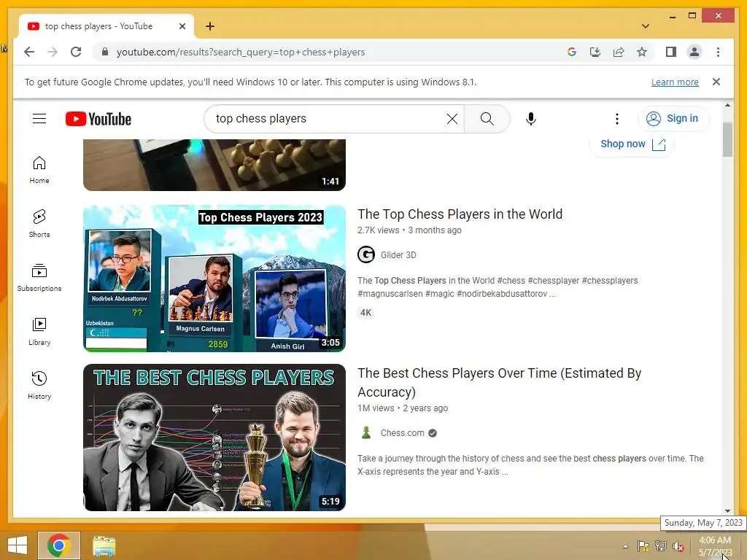747x560 pixels.
Task: Open Best Chess Players Over Time title
Action: 499,382
